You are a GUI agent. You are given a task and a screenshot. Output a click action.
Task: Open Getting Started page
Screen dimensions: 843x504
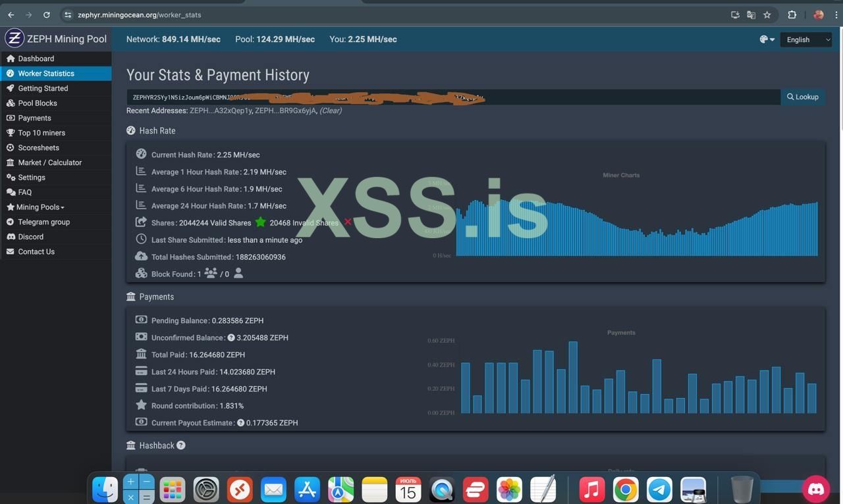tap(55, 88)
